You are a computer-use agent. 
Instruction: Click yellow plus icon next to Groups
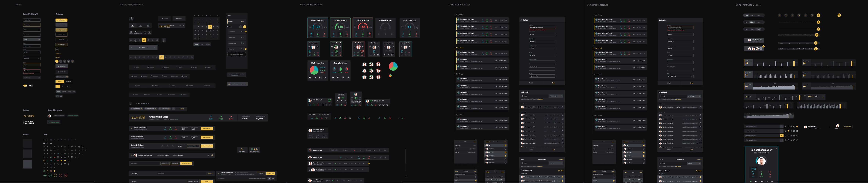click(x=245, y=27)
